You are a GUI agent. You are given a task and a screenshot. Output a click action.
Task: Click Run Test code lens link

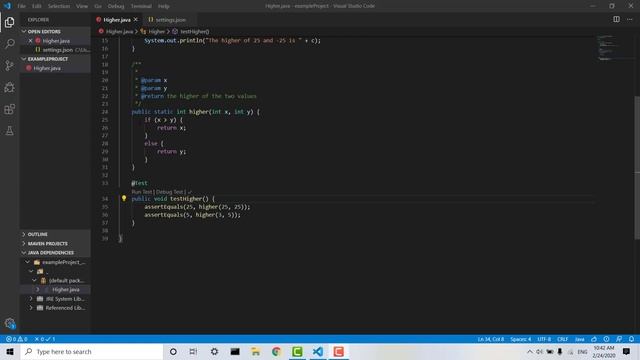142,192
